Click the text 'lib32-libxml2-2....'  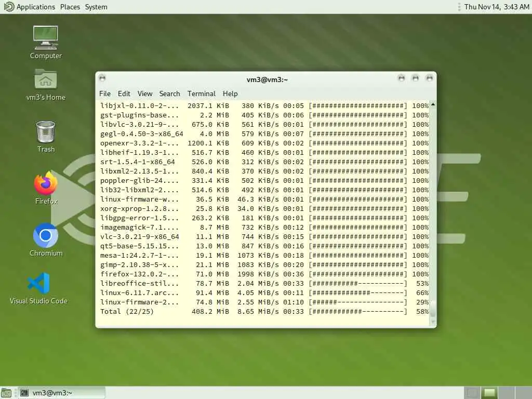pos(139,190)
